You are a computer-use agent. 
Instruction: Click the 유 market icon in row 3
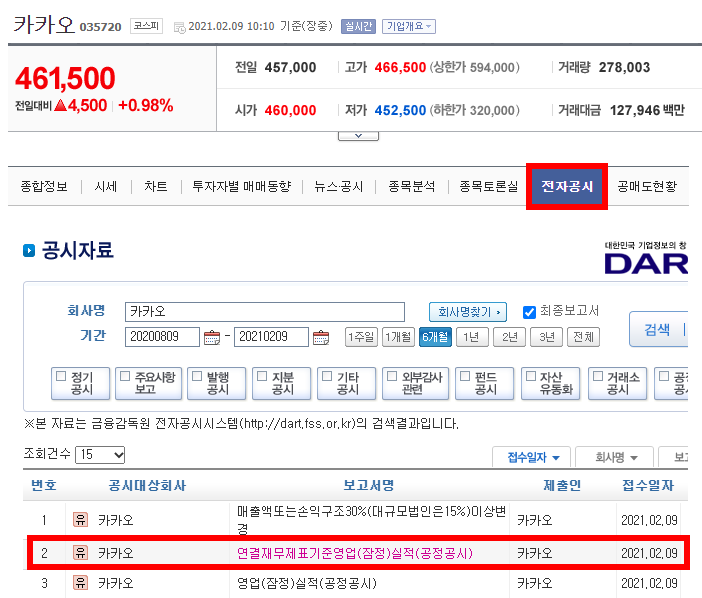tap(80, 582)
